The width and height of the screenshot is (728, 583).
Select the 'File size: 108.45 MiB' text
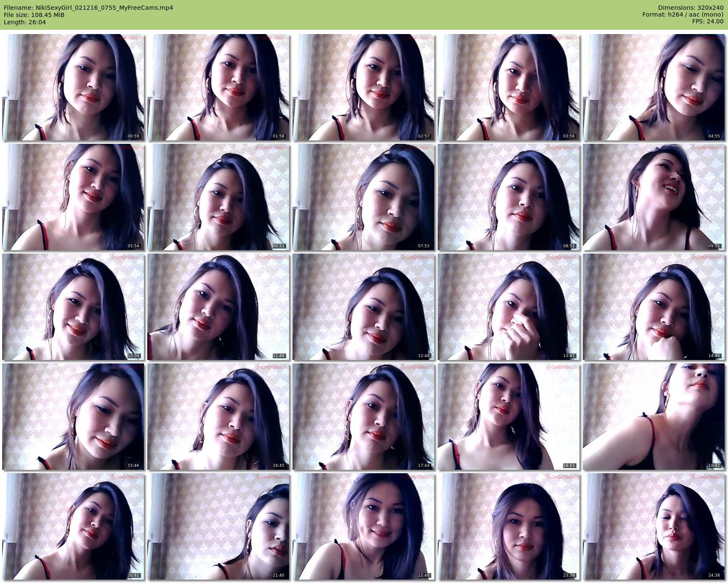point(34,15)
